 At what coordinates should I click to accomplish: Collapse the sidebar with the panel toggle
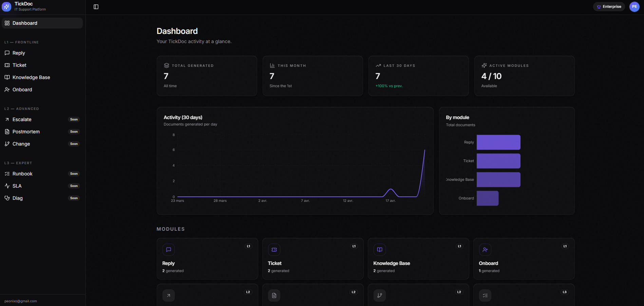click(96, 6)
